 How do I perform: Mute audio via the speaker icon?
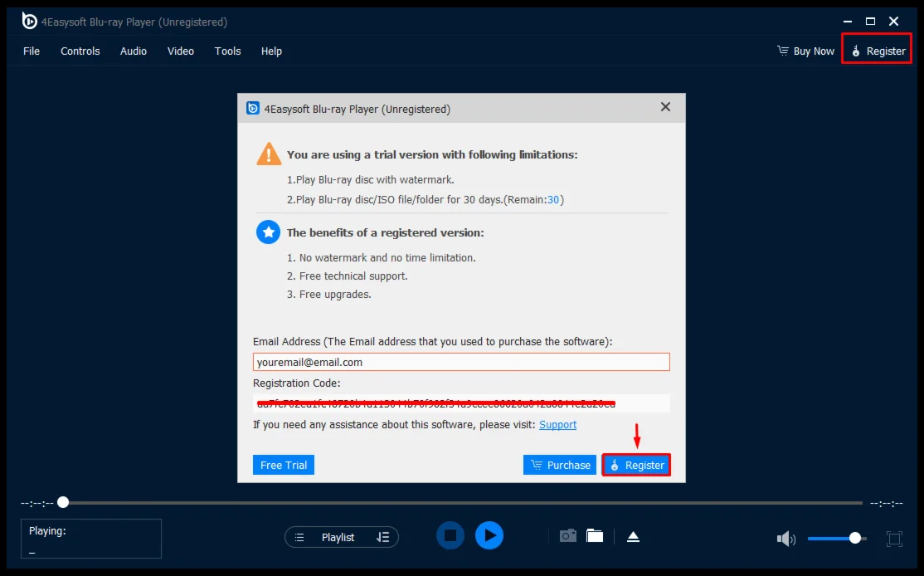pos(785,539)
